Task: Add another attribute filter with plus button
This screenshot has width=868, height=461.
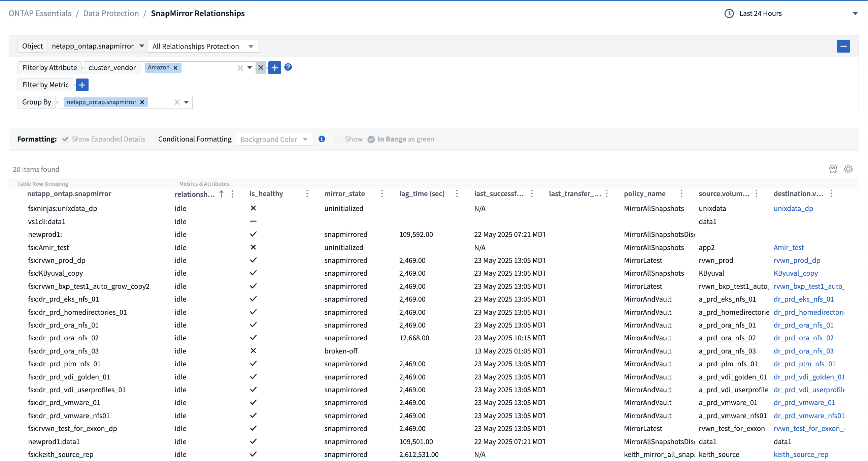Action: click(274, 68)
